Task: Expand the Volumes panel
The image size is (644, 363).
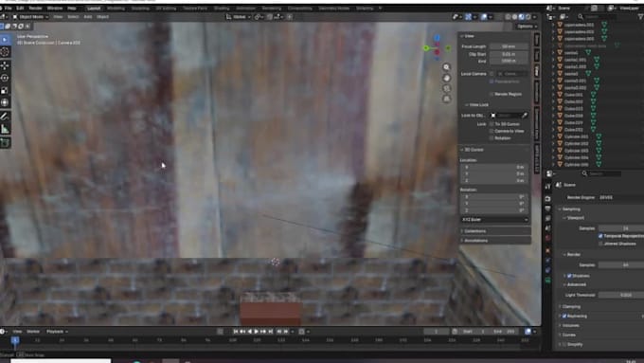Action: click(569, 325)
